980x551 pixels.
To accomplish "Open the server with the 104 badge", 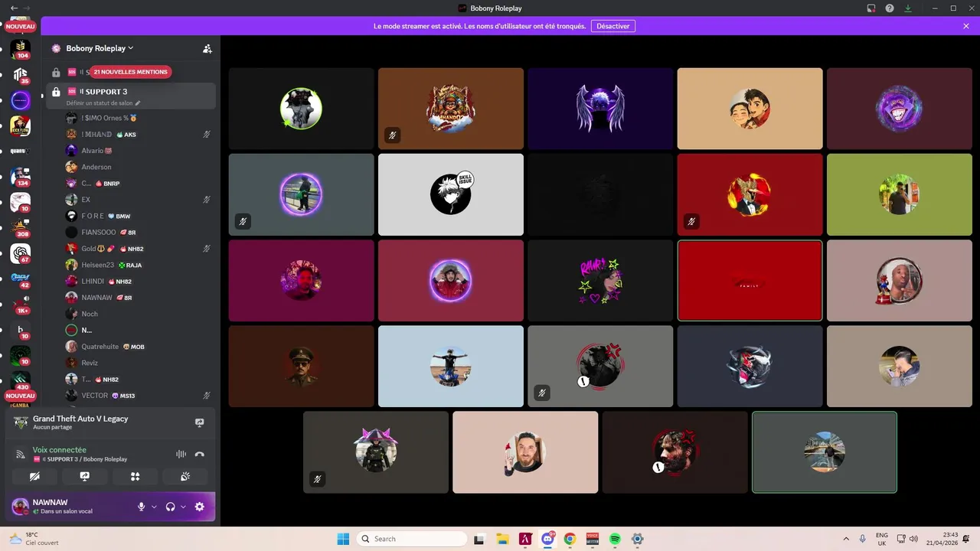I will tap(21, 49).
